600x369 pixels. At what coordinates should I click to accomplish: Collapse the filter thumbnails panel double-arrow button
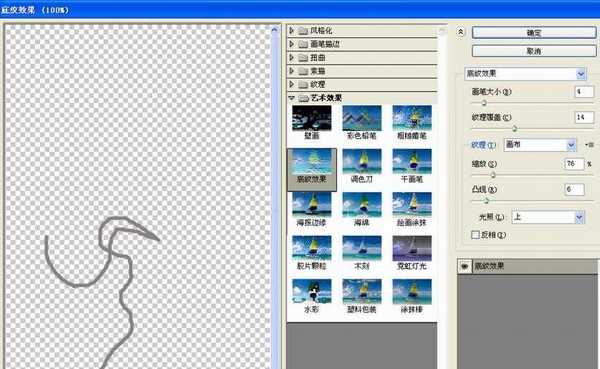461,33
